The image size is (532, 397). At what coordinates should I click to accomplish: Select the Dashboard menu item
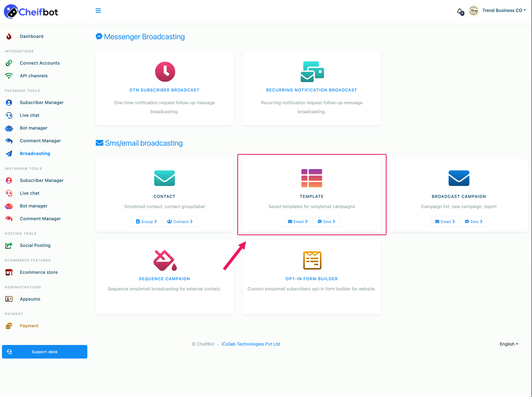point(32,36)
